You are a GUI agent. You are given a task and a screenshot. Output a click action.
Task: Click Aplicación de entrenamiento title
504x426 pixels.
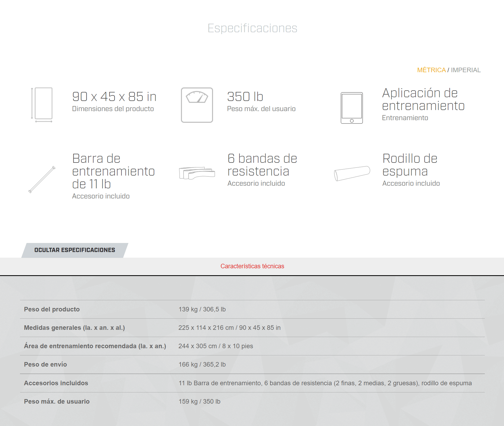[x=423, y=99]
